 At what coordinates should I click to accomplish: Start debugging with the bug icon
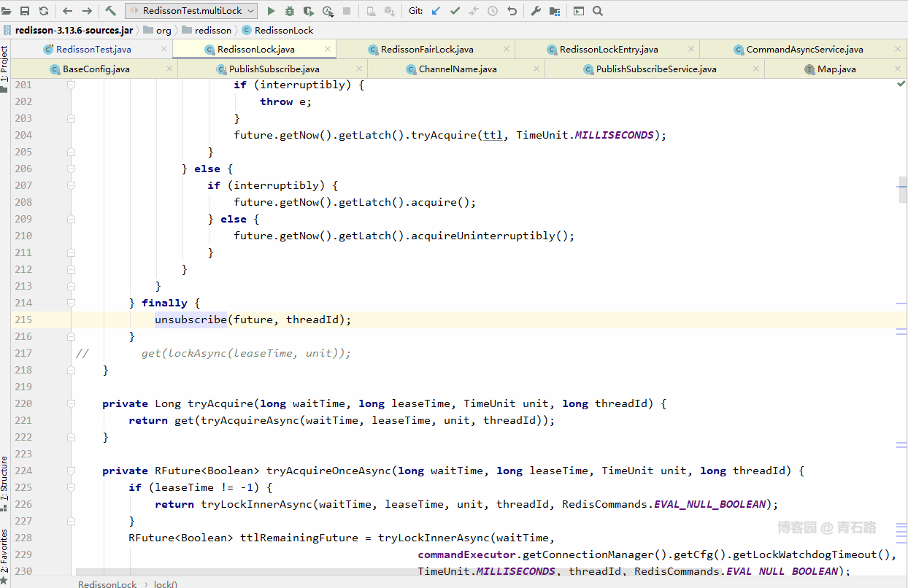coord(290,11)
